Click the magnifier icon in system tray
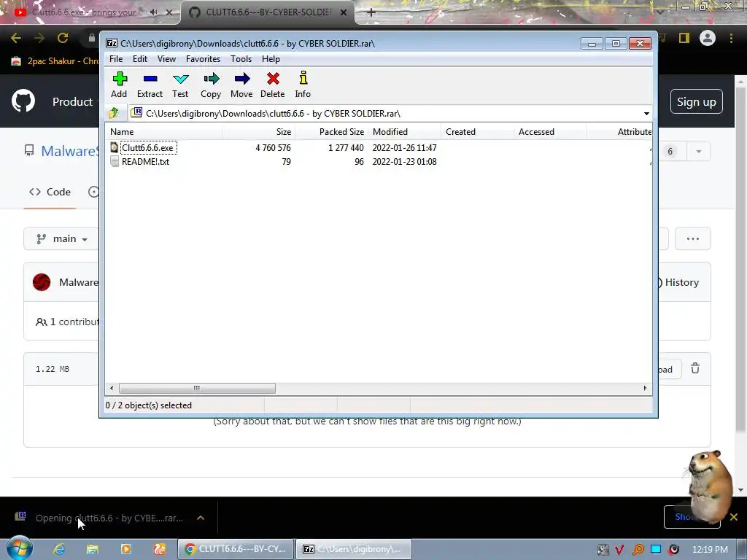This screenshot has height=560, width=747. [x=638, y=550]
